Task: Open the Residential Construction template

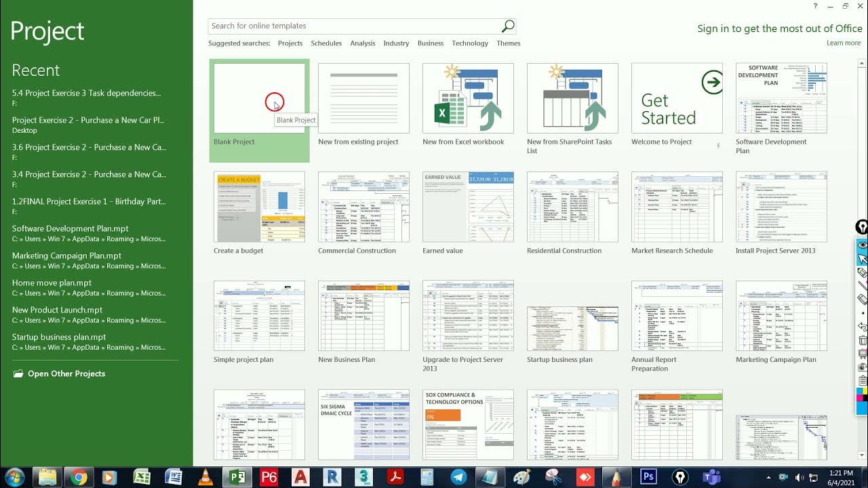Action: (572, 213)
